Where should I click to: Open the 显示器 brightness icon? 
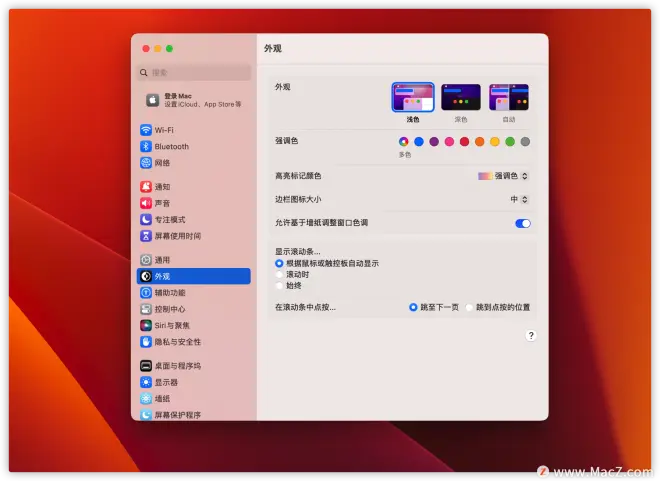tap(146, 382)
